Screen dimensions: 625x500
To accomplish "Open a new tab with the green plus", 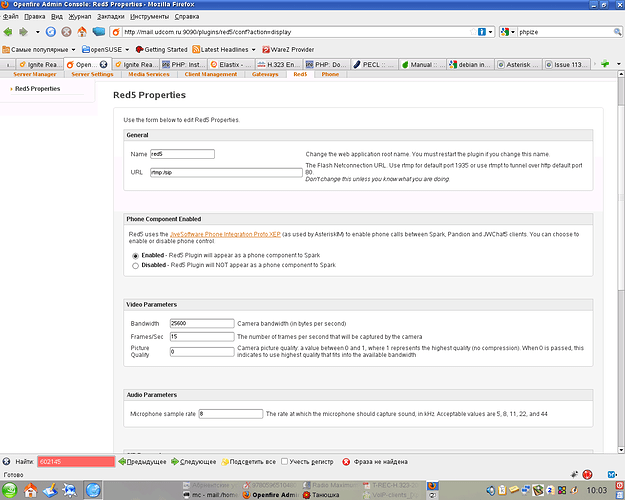I will (605, 64).
